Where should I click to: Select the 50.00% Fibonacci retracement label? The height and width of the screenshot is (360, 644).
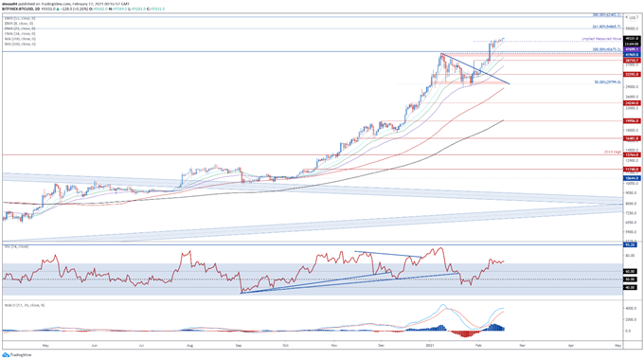pos(607,81)
